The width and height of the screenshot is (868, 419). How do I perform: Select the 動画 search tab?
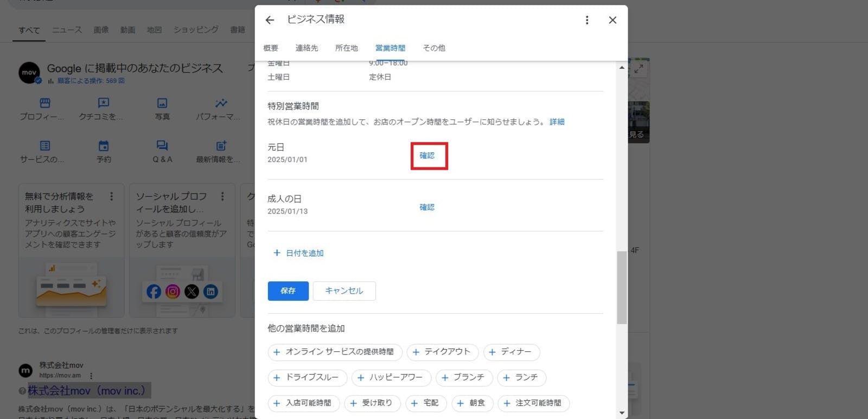coord(128,30)
